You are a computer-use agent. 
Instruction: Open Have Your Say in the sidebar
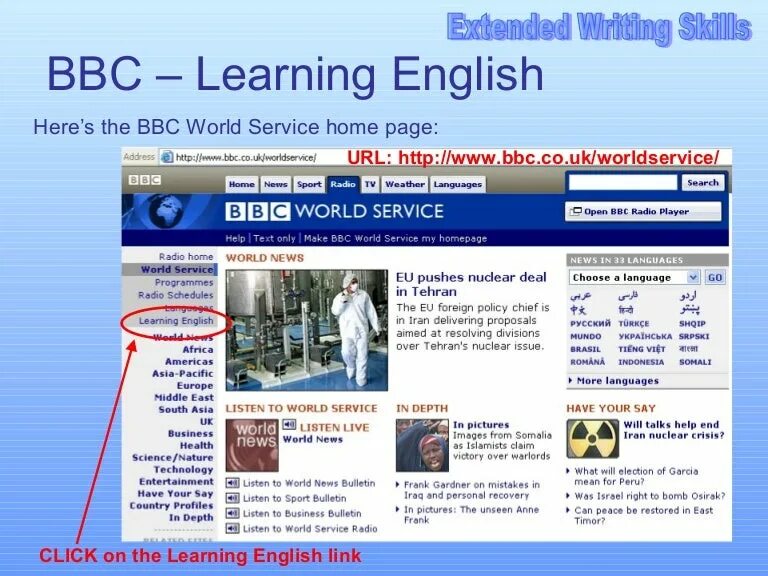[x=175, y=494]
